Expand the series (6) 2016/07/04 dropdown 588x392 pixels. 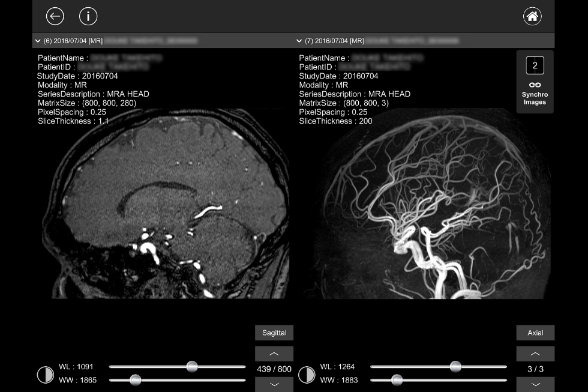(x=38, y=41)
